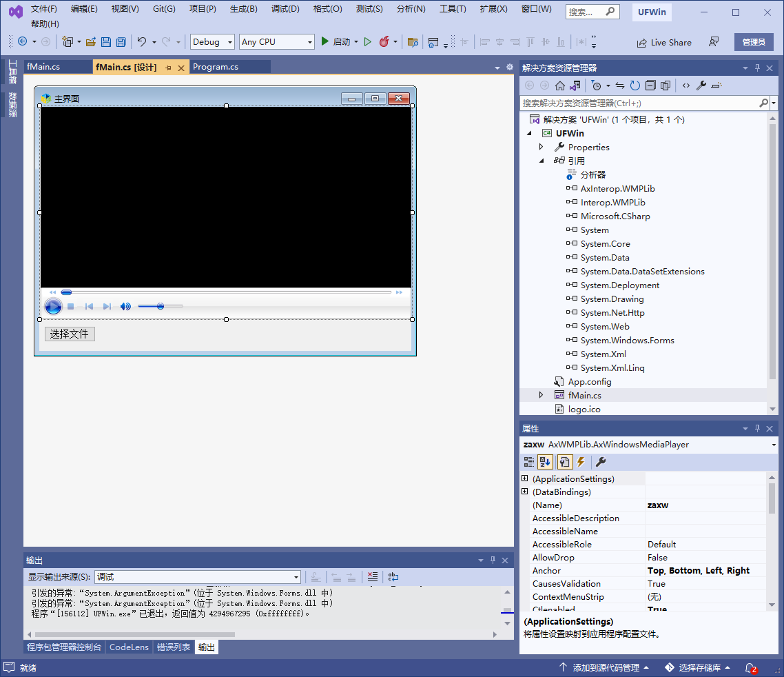Collapse the 引用 references node
Image resolution: width=784 pixels, height=677 pixels.
coord(541,161)
